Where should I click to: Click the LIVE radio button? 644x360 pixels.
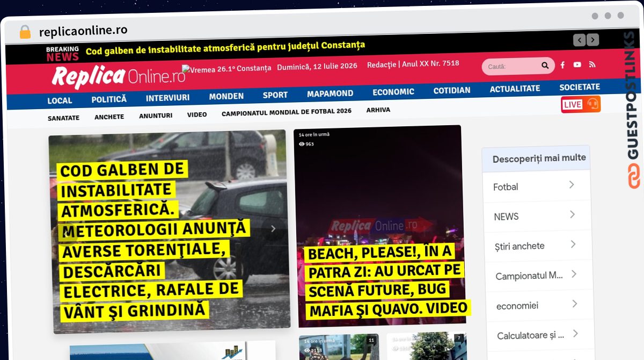(581, 104)
